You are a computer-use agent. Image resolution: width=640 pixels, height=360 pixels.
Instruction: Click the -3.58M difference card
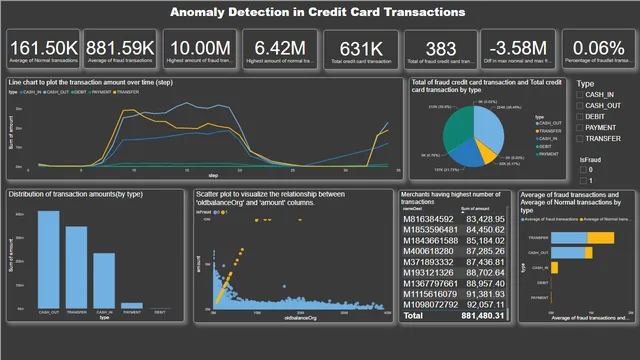coord(518,49)
